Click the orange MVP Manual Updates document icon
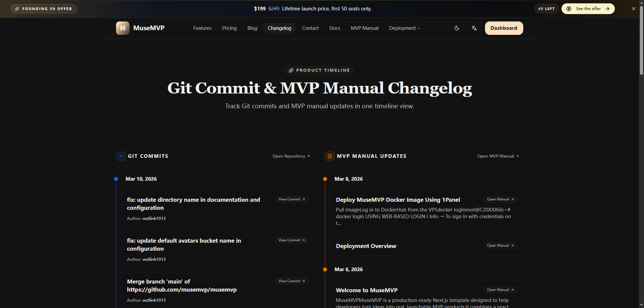Screen dimensions: 644x308 329,156
